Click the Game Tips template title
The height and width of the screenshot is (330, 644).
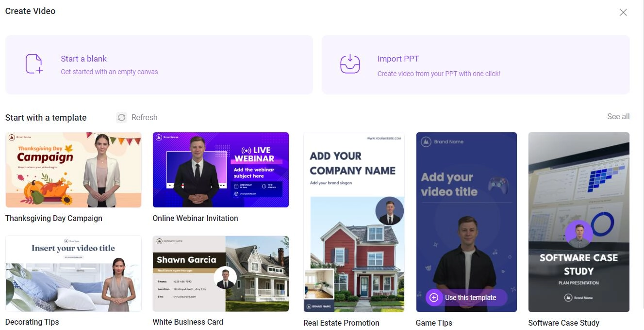(434, 323)
